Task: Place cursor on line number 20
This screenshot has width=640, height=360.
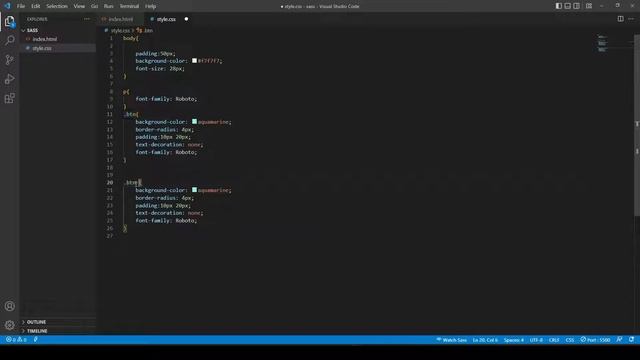Action: point(110,182)
